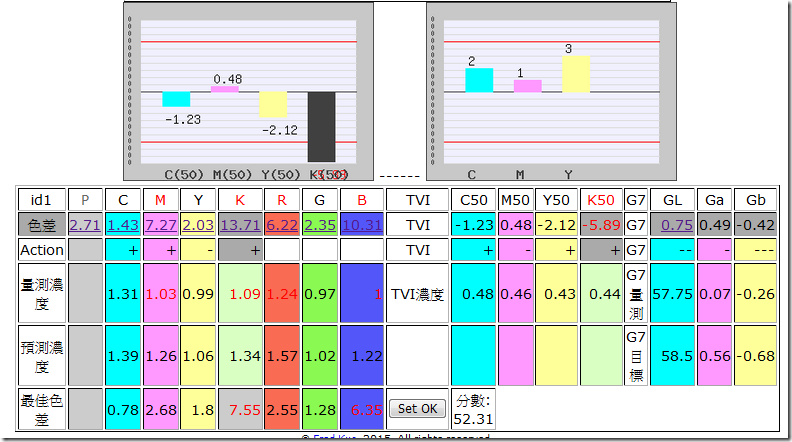Image resolution: width=792 pixels, height=442 pixels.
Task: Select the 1.26 magenta predicted density cell
Action: (161, 356)
